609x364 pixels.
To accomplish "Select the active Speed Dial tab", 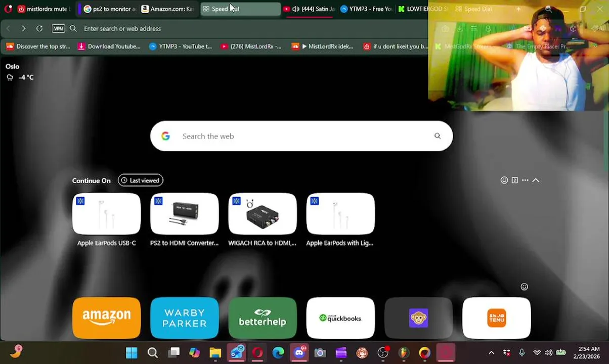I will pyautogui.click(x=240, y=9).
